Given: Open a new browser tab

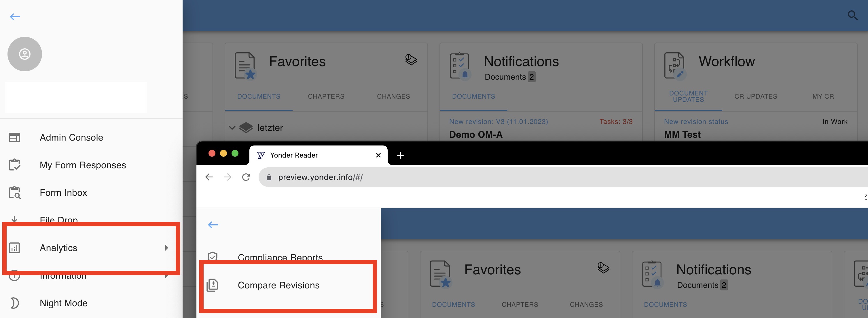Looking at the screenshot, I should (x=400, y=155).
